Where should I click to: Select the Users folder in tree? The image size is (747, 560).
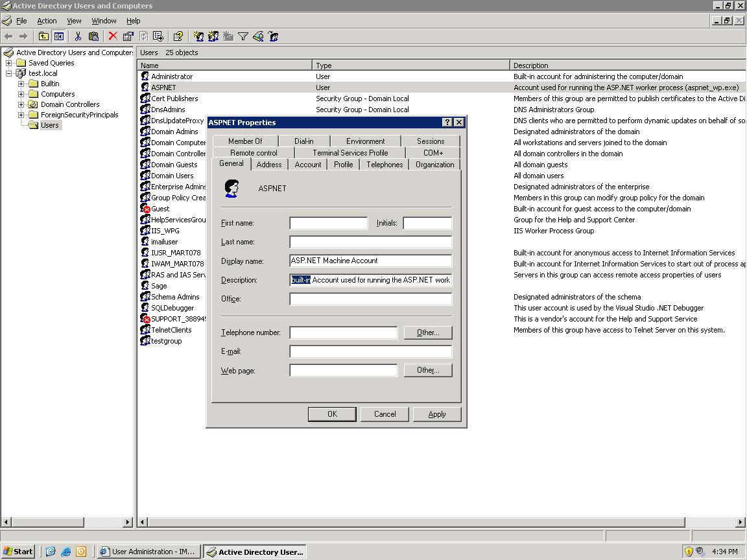pos(49,125)
